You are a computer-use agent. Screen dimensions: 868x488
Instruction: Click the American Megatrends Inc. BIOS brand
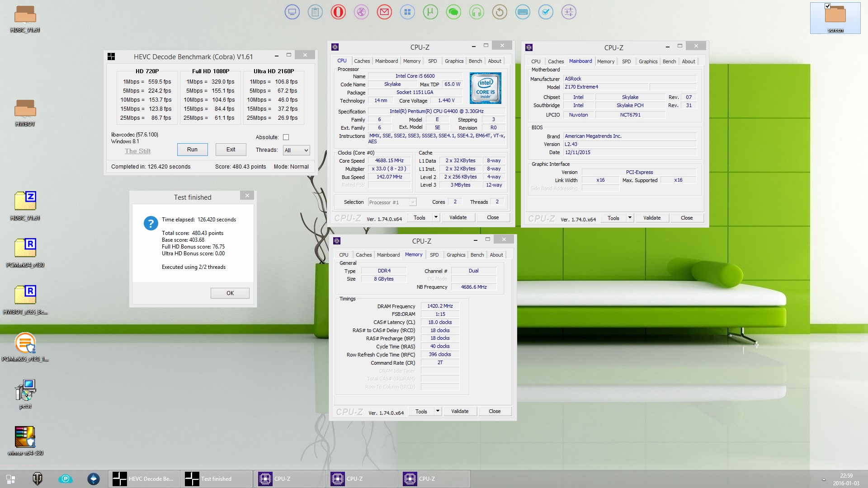click(x=629, y=136)
